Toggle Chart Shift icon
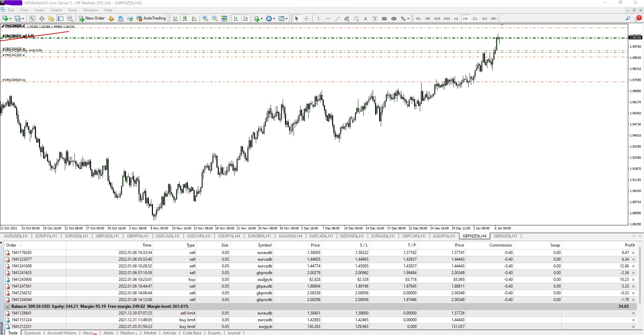Screen dimensions: 644x335 tap(245, 18)
